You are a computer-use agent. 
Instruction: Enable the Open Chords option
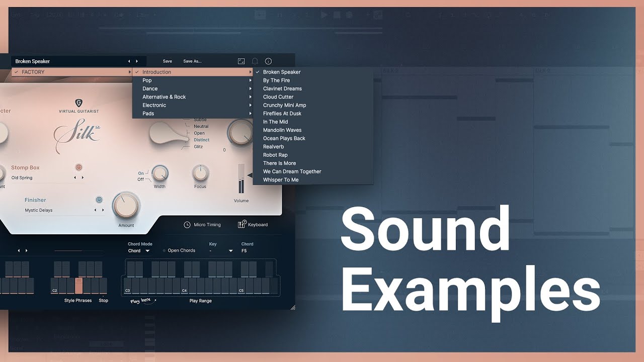pyautogui.click(x=179, y=250)
